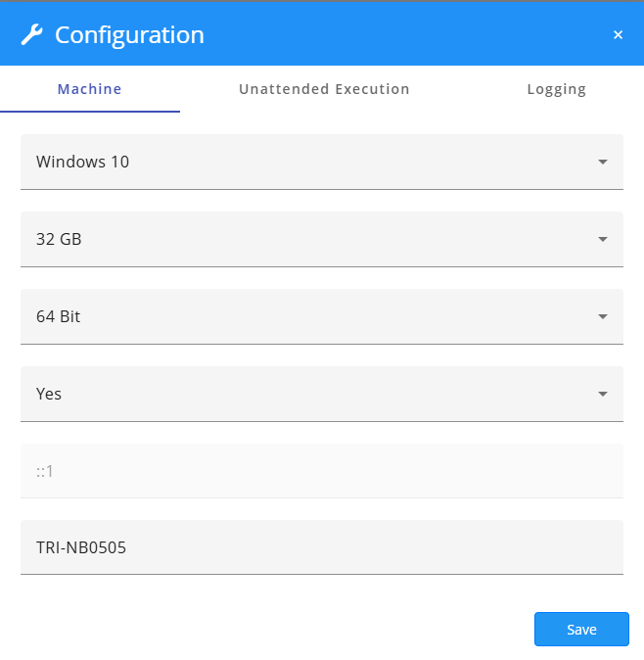Screen dimensions: 644x660
Task: Click the blue header bar
Action: pyautogui.click(x=391, y=35)
